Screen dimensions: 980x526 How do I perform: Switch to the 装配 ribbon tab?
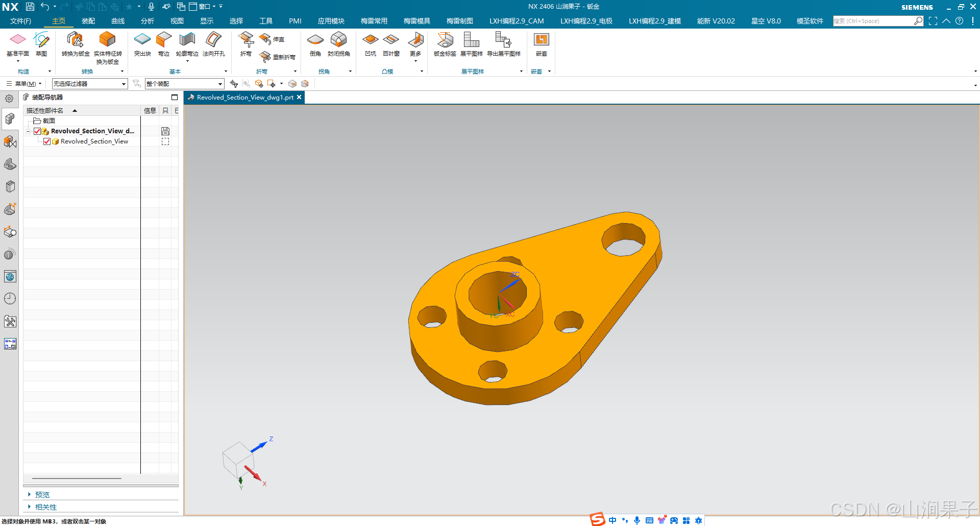88,21
